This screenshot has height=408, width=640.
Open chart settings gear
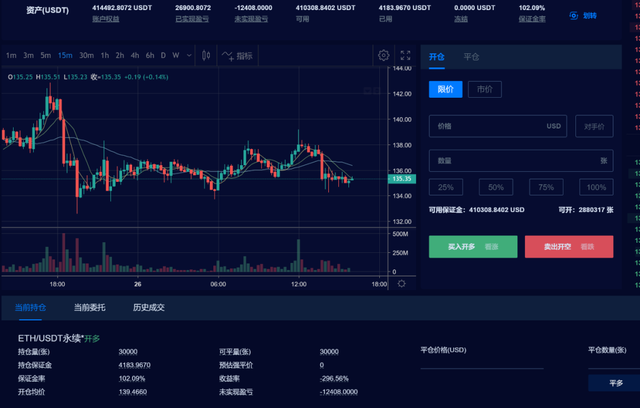coord(383,55)
